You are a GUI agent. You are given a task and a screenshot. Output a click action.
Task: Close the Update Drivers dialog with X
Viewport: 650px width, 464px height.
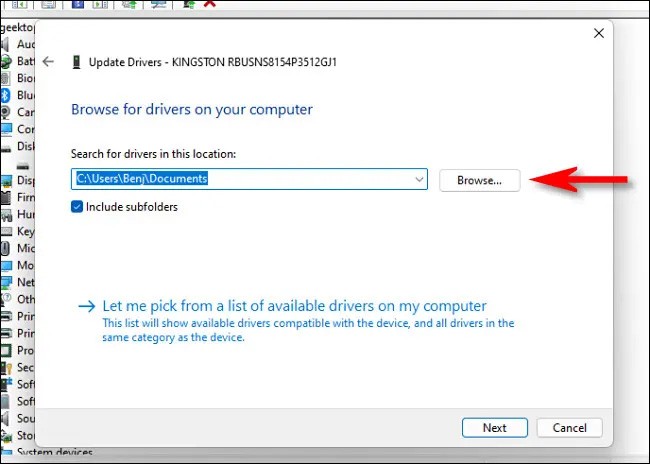pyautogui.click(x=598, y=34)
